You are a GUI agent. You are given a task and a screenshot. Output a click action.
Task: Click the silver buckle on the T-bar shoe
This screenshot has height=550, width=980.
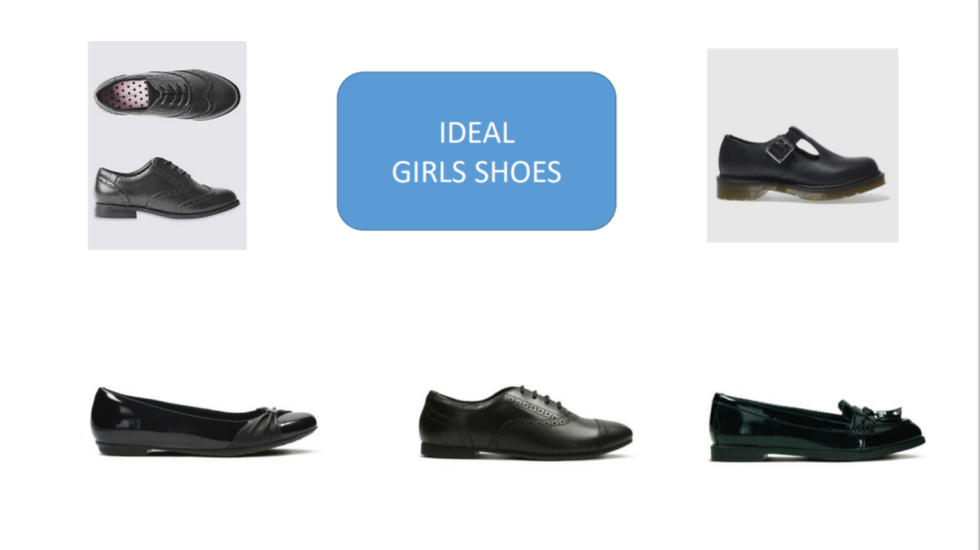776,149
